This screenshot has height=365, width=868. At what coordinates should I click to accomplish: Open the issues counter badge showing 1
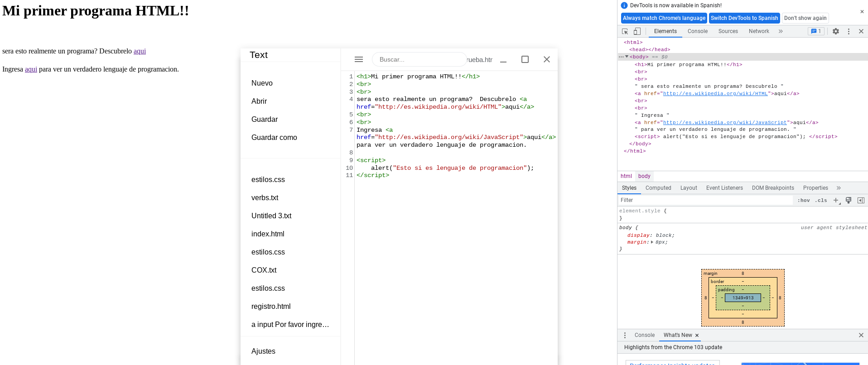point(816,31)
